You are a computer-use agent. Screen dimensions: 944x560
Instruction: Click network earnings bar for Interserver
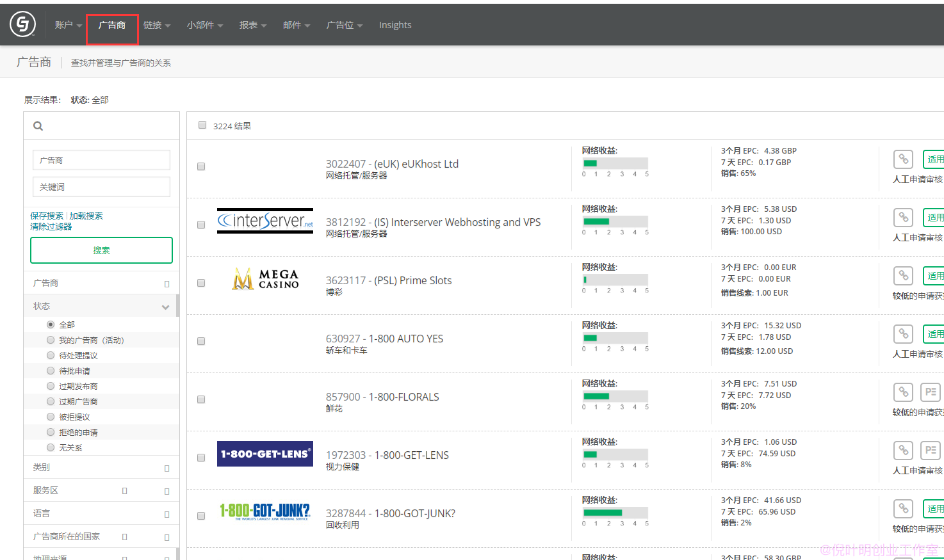(x=615, y=221)
